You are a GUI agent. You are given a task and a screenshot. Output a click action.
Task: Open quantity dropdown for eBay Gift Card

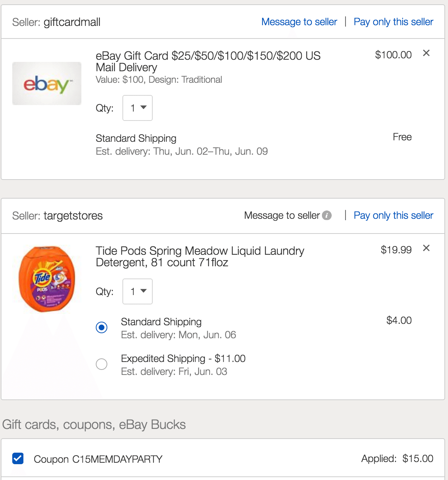(138, 108)
